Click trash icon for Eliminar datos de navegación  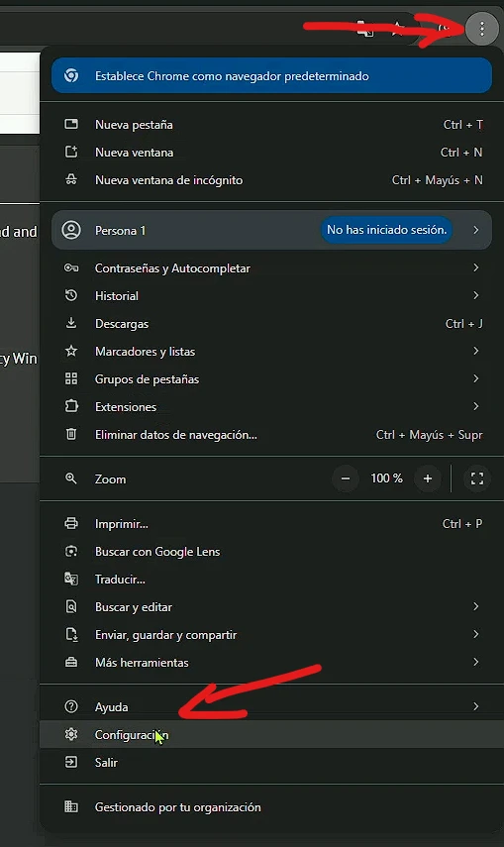pyautogui.click(x=71, y=434)
